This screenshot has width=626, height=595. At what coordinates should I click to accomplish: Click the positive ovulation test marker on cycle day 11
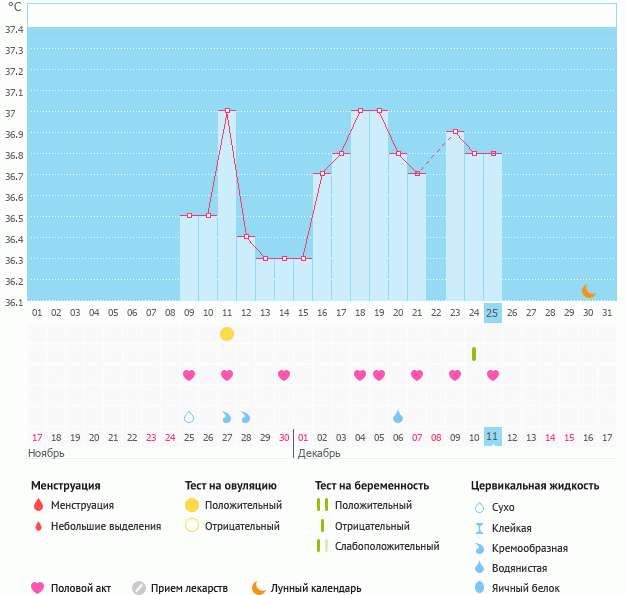227,333
